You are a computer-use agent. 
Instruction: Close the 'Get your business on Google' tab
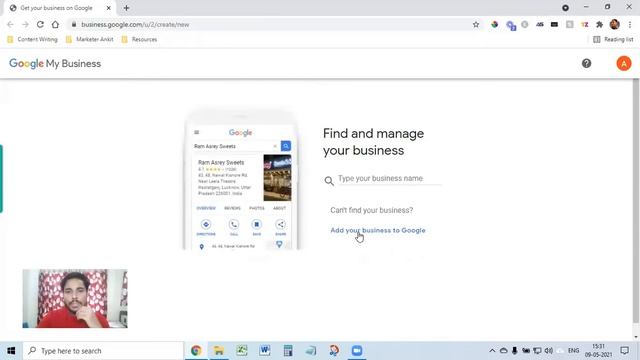point(109,8)
